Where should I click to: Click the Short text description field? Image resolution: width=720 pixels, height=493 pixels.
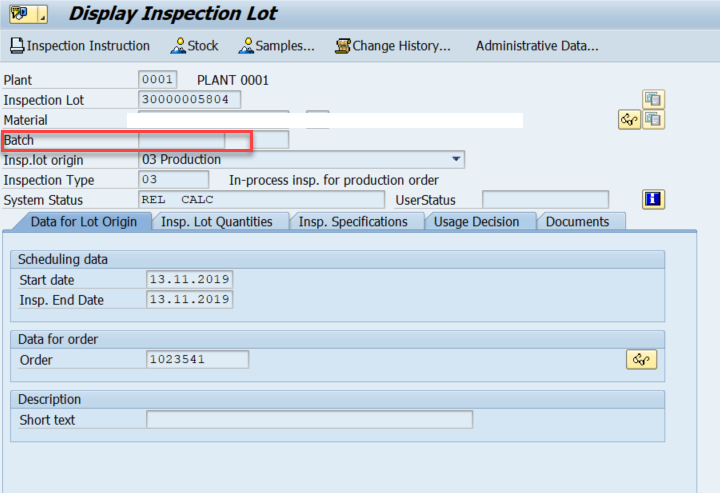click(309, 420)
